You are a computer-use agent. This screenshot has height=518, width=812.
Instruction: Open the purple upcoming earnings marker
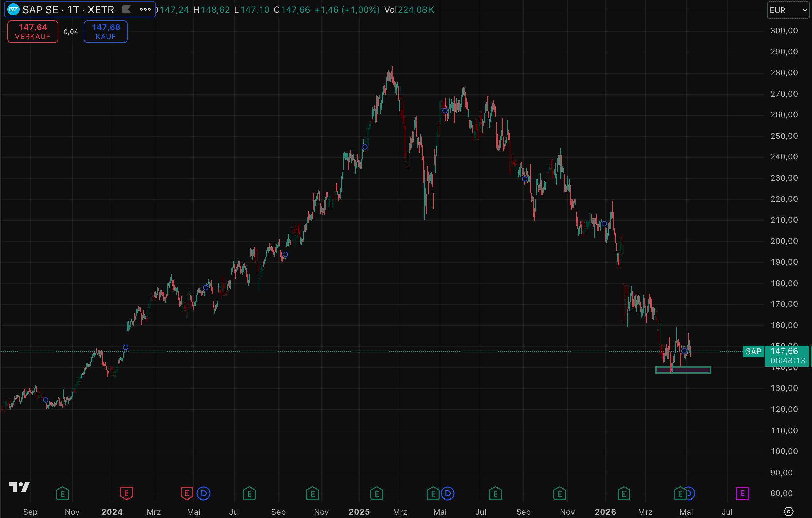742,494
